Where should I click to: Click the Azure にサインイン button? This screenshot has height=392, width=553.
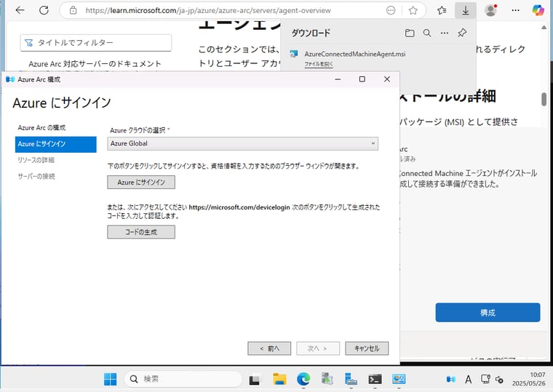tap(141, 183)
